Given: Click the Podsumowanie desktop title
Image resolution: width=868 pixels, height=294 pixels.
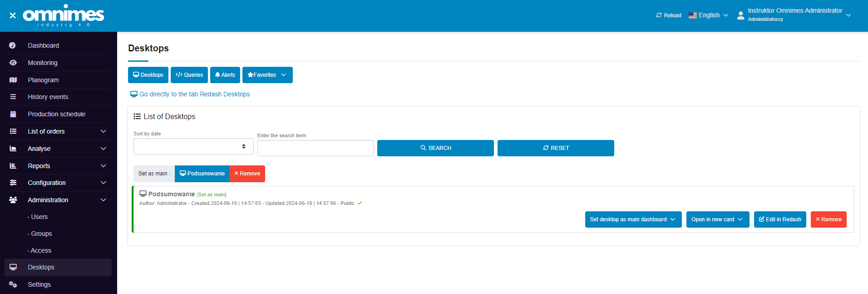Looking at the screenshot, I should pos(172,194).
